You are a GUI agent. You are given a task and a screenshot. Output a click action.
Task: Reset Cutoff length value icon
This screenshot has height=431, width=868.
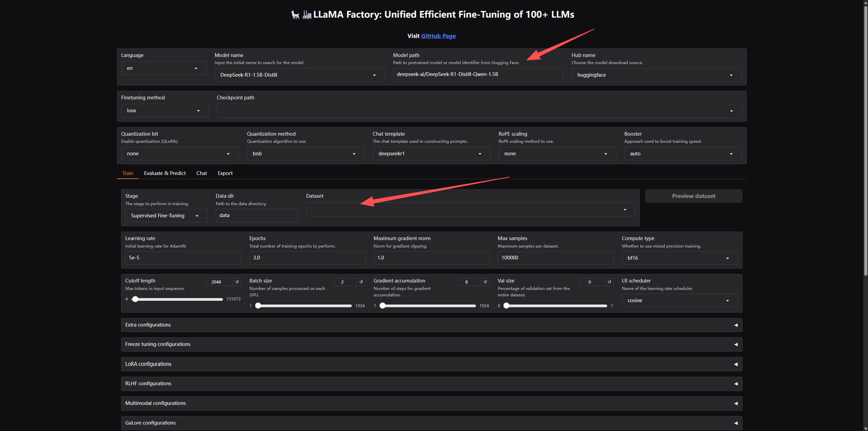tap(237, 282)
